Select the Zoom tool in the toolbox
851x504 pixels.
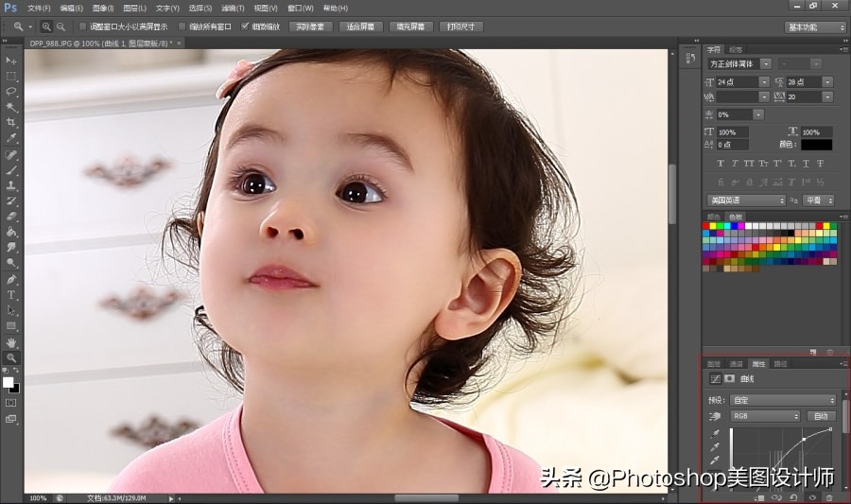pos(10,358)
